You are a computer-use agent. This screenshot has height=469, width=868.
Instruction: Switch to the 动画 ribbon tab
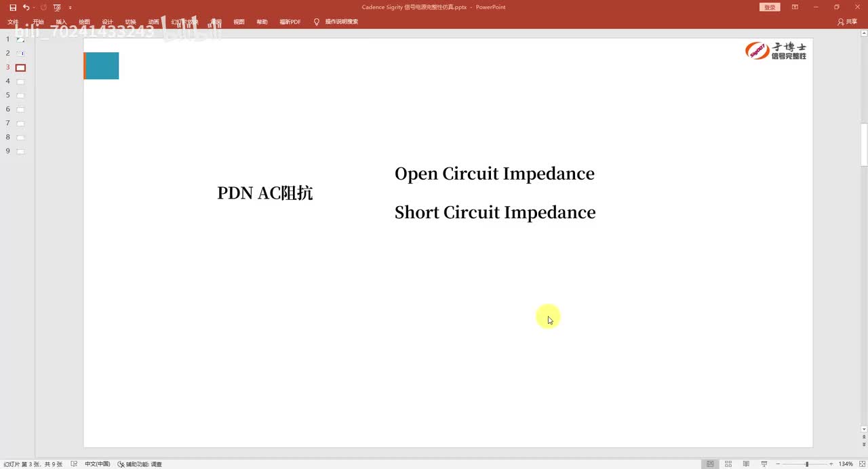(x=153, y=22)
